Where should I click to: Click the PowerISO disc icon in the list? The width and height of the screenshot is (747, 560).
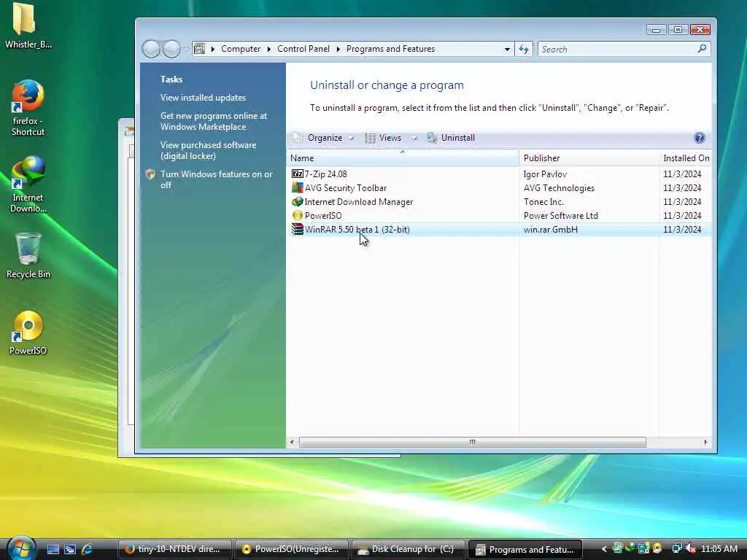(x=298, y=215)
